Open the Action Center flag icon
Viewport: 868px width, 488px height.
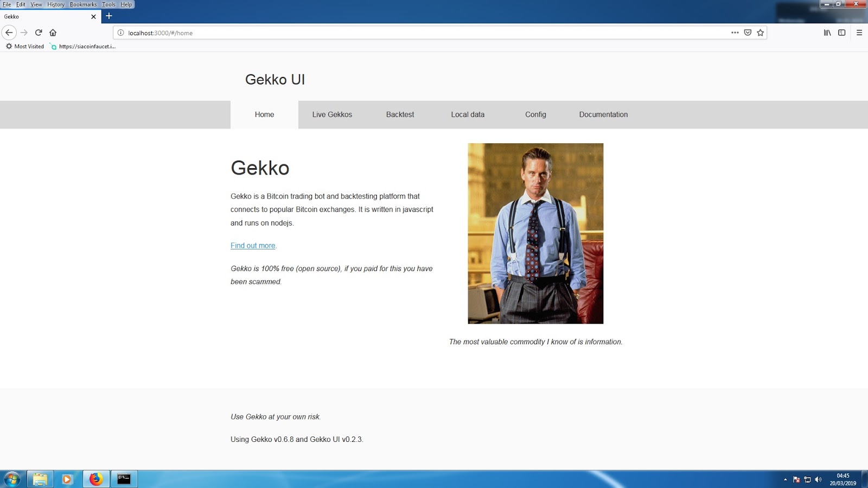pos(796,480)
